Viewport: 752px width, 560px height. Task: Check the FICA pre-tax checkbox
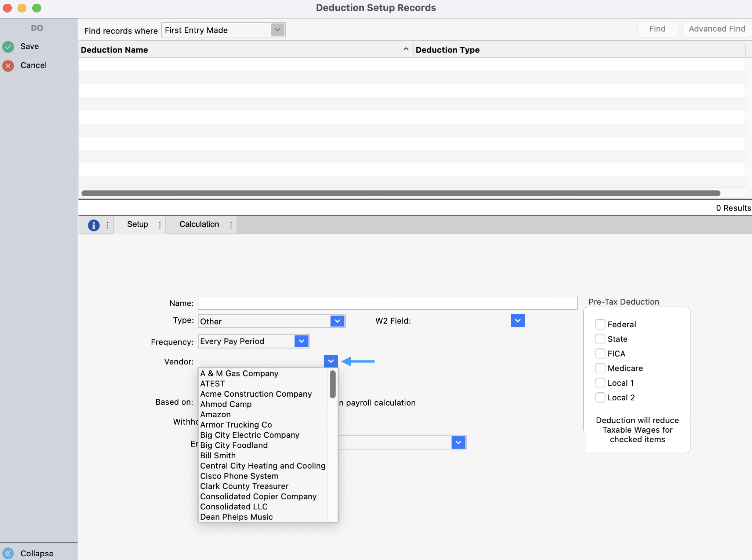(600, 354)
